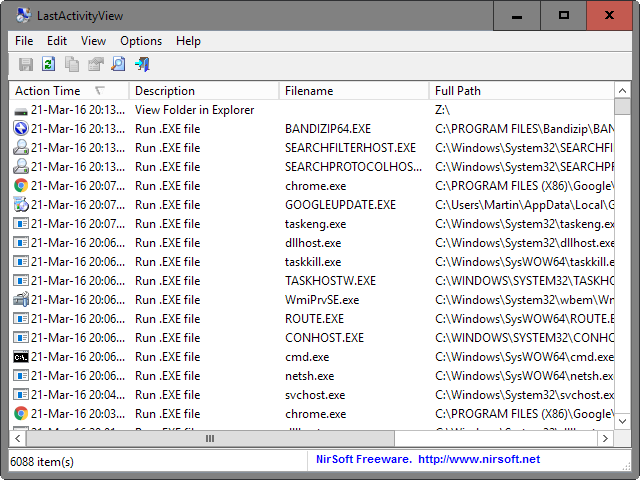
Task: Sort by the Full Path column header
Action: (x=522, y=91)
